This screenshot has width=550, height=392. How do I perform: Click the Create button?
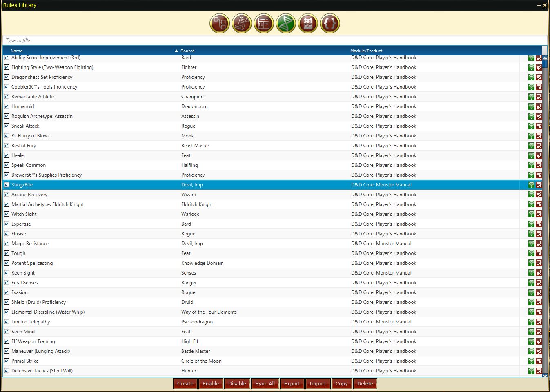click(x=185, y=383)
